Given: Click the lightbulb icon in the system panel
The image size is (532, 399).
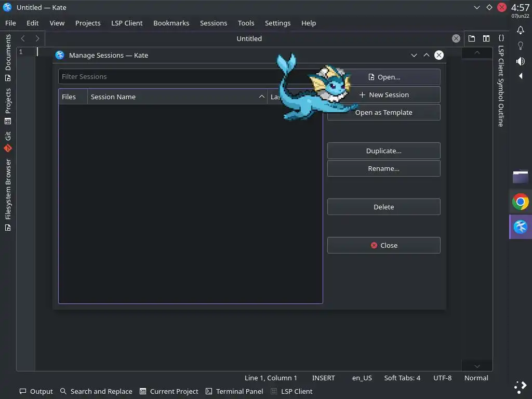Looking at the screenshot, I should click(x=521, y=46).
